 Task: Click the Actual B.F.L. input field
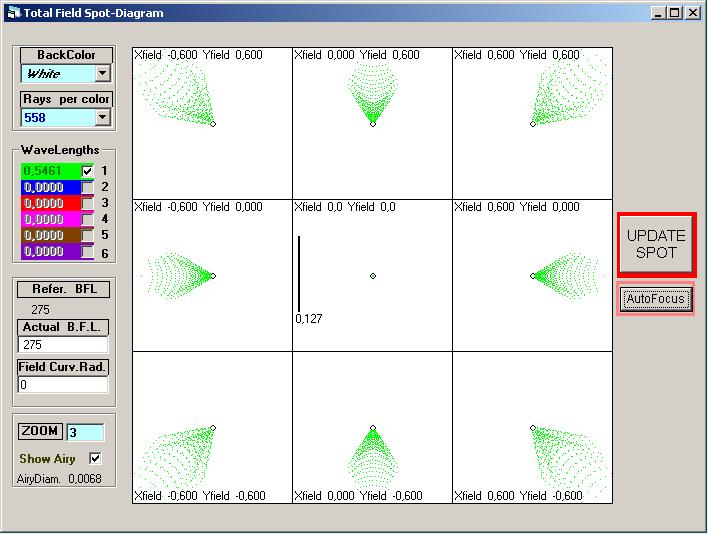[x=63, y=344]
